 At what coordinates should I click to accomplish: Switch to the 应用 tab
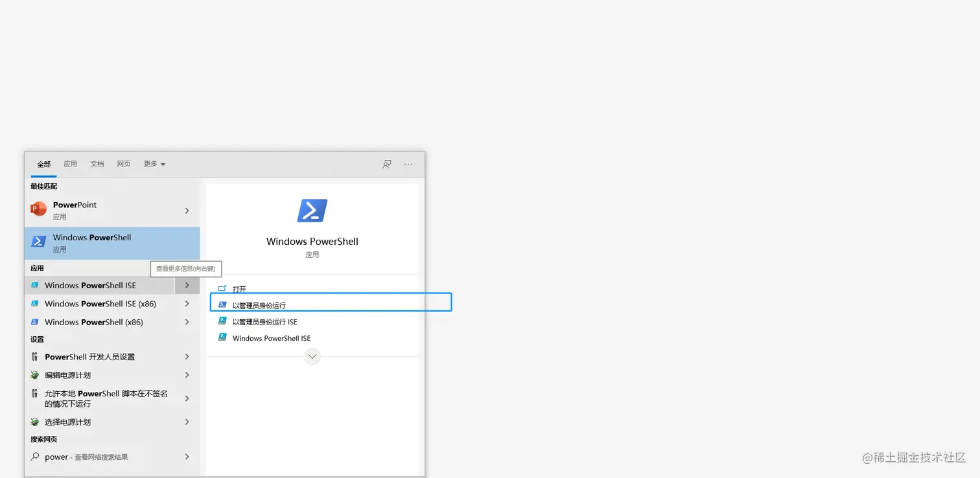(x=70, y=164)
